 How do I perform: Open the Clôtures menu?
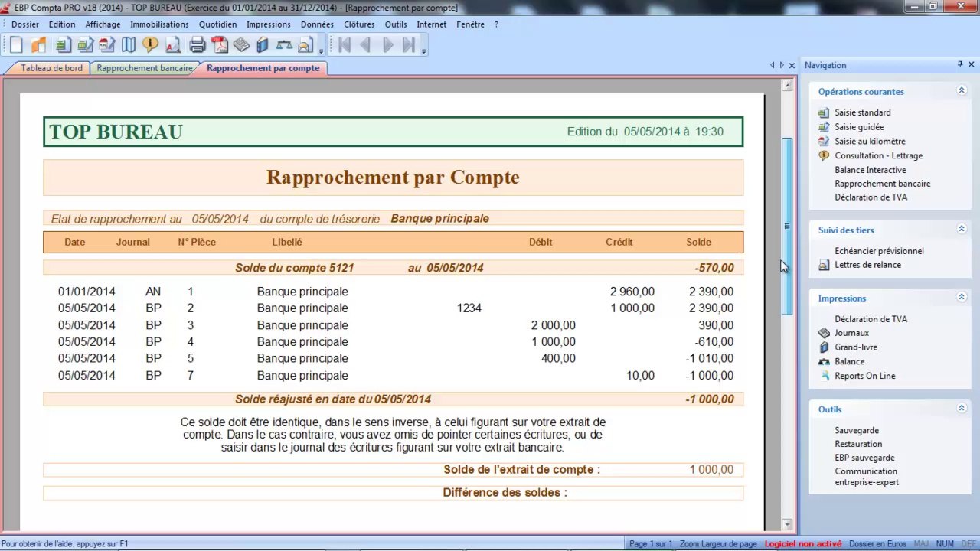(x=359, y=24)
